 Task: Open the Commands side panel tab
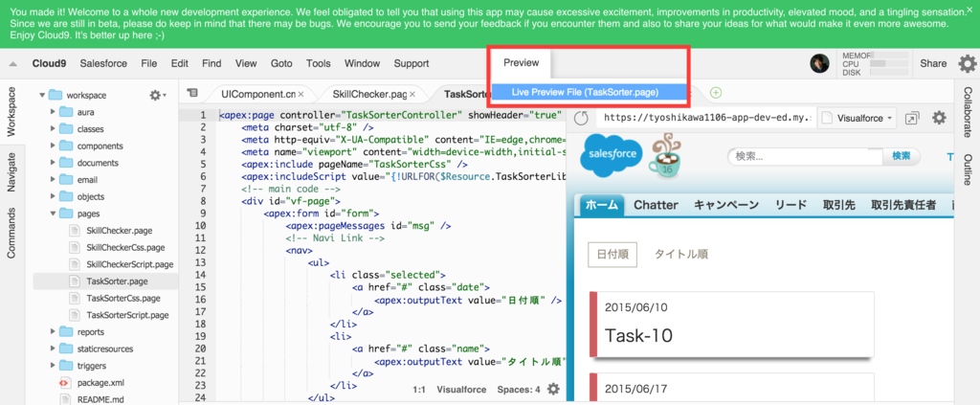(11, 232)
